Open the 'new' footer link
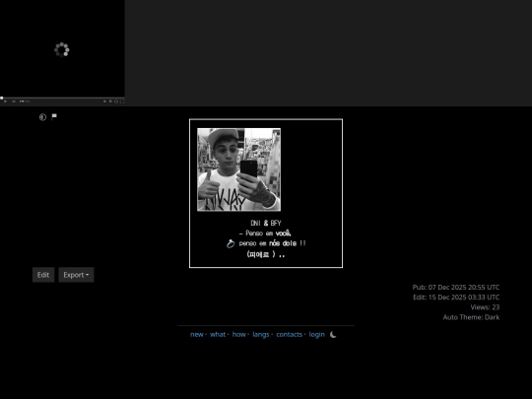The width and height of the screenshot is (532, 399). (197, 335)
